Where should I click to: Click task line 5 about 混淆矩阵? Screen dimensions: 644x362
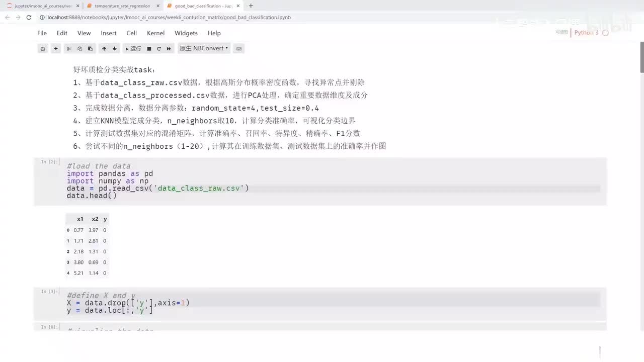coord(217,133)
